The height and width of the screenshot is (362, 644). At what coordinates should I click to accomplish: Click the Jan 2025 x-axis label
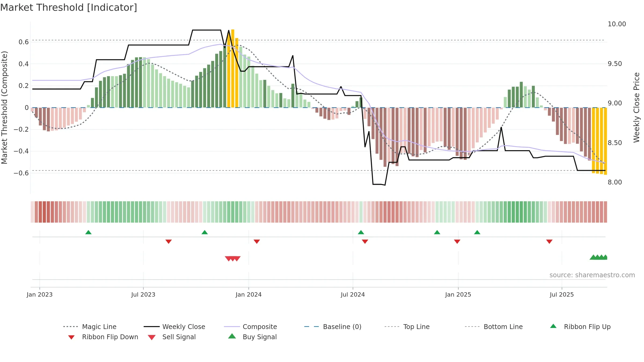click(458, 294)
